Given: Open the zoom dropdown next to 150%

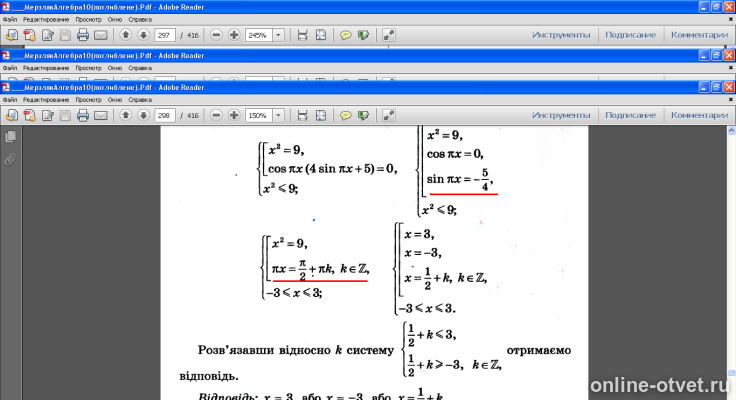Looking at the screenshot, I should [x=278, y=115].
